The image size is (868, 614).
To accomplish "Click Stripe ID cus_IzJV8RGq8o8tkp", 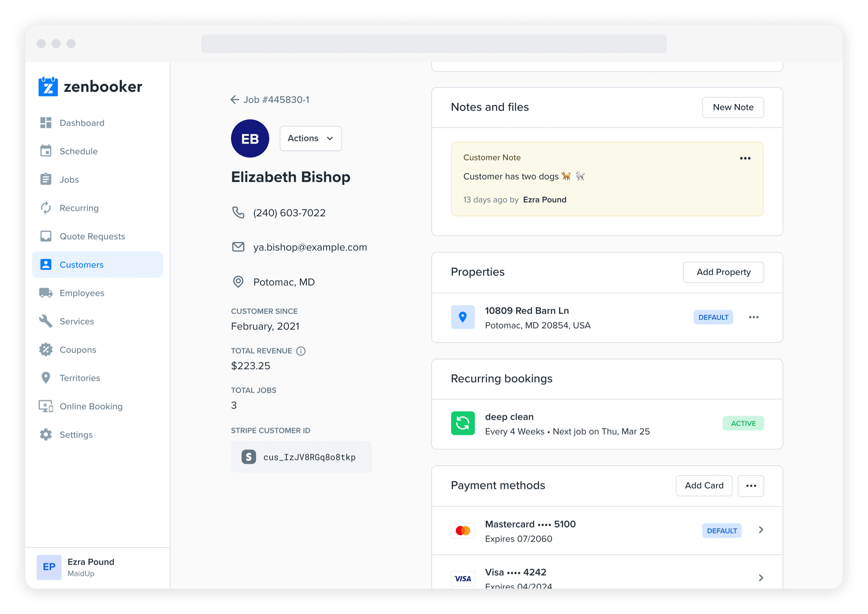I will tap(310, 457).
